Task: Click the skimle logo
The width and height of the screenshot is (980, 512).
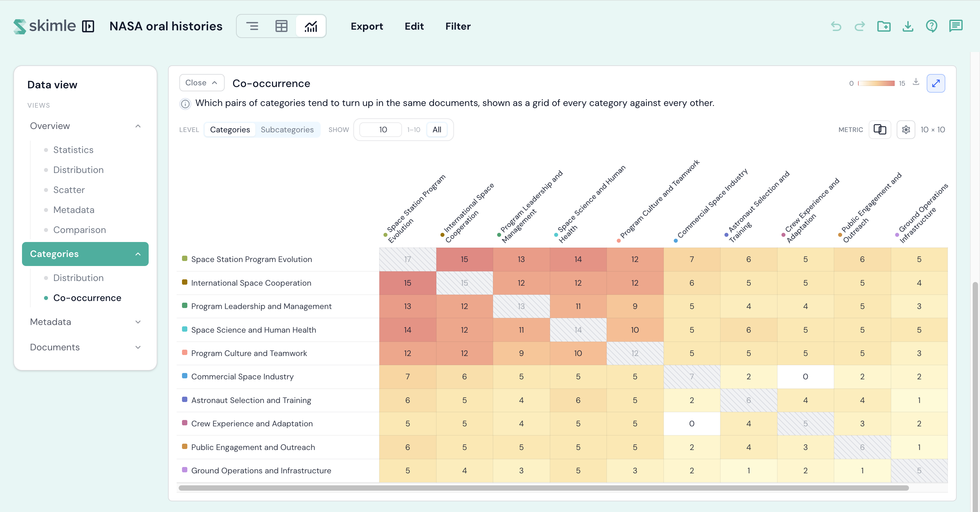Action: click(45, 26)
